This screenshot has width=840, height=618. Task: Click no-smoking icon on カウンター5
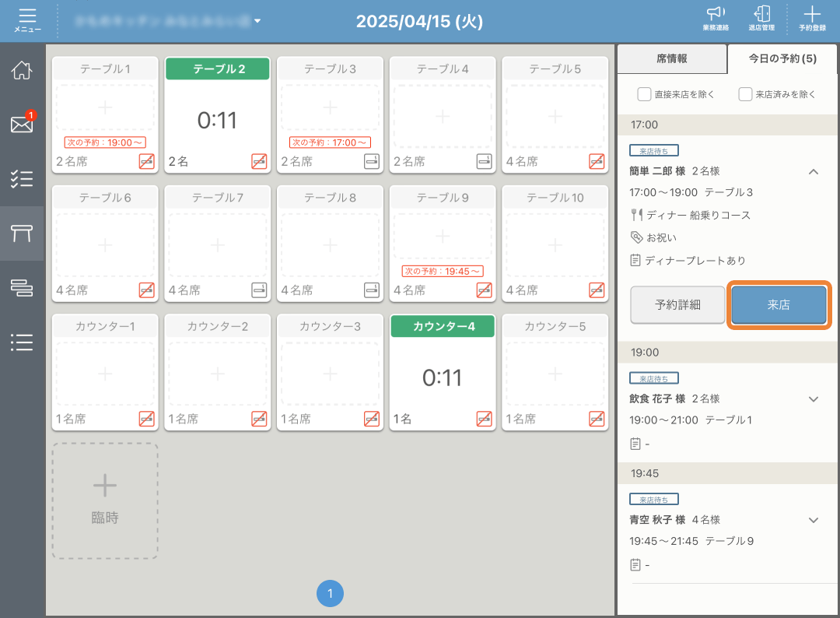click(597, 419)
